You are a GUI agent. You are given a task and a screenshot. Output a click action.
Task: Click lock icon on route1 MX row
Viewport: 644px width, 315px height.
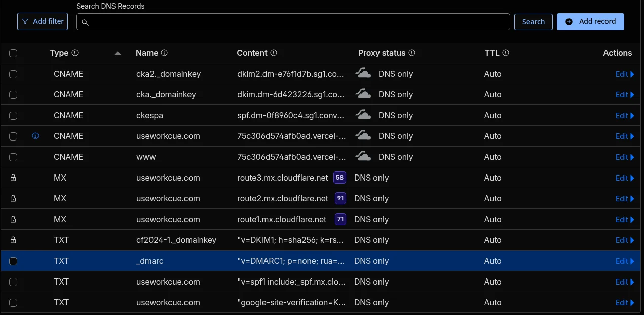pyautogui.click(x=13, y=220)
